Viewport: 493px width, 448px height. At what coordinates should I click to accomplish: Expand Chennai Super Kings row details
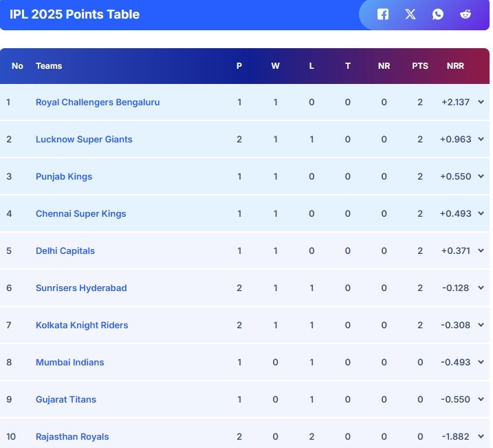point(481,213)
